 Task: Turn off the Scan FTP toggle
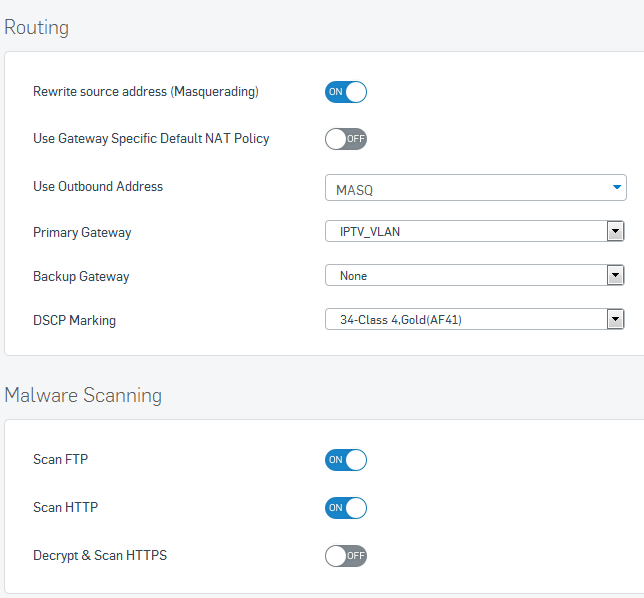[345, 460]
